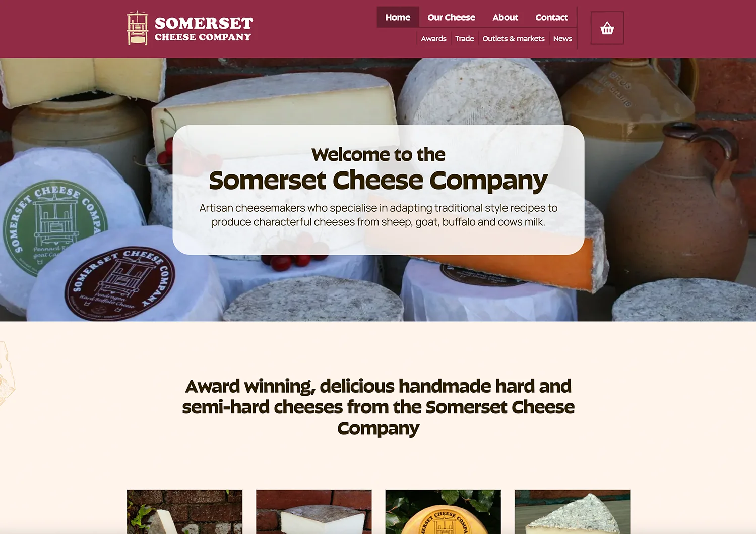756x534 pixels.
Task: Open the Trade submenu link
Action: (464, 39)
